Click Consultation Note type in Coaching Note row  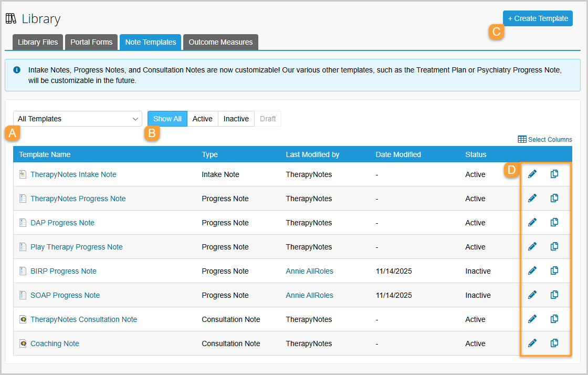(230, 343)
